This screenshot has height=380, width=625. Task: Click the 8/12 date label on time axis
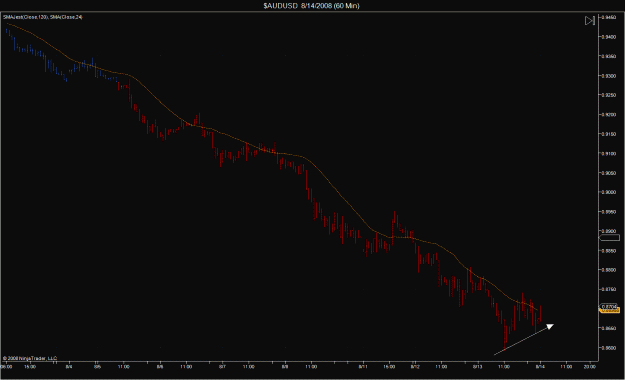[x=415, y=366]
